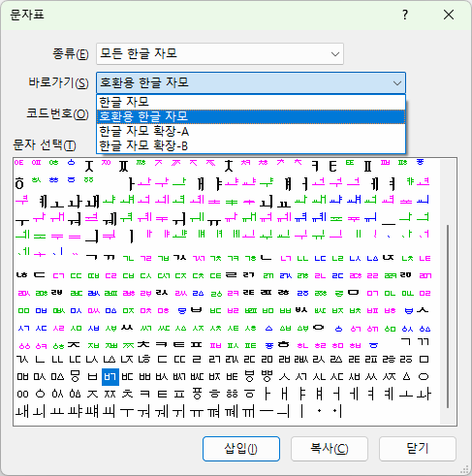Image resolution: width=472 pixels, height=476 pixels.
Task: Select the black ㆋ vowel character
Action: (x=232, y=412)
